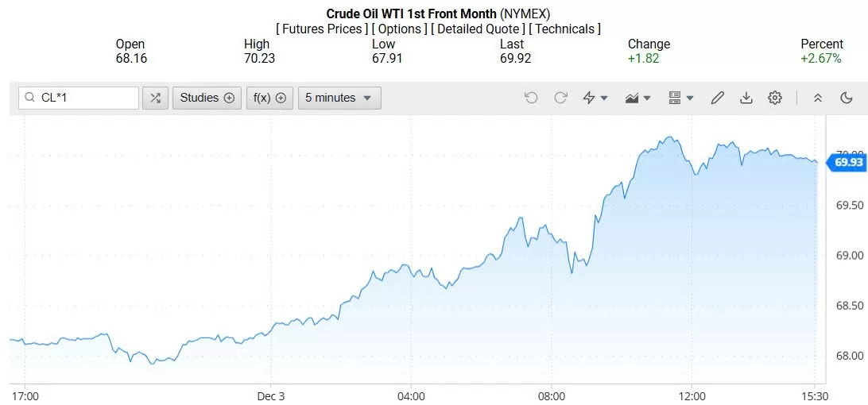Toggle dark mode moon icon
The height and width of the screenshot is (405, 868).
pos(847,98)
